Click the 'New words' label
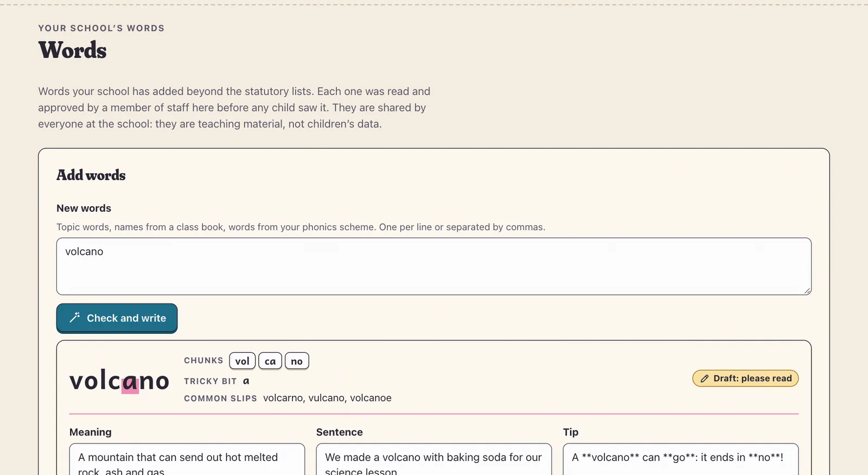This screenshot has height=475, width=868. pos(84,208)
